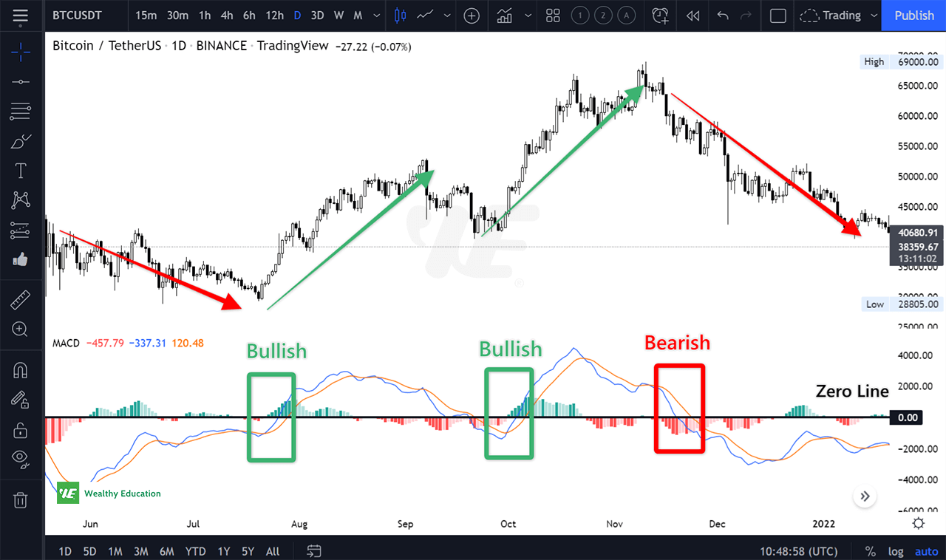Image resolution: width=946 pixels, height=560 pixels.
Task: Select layout preset 1
Action: 579,16
